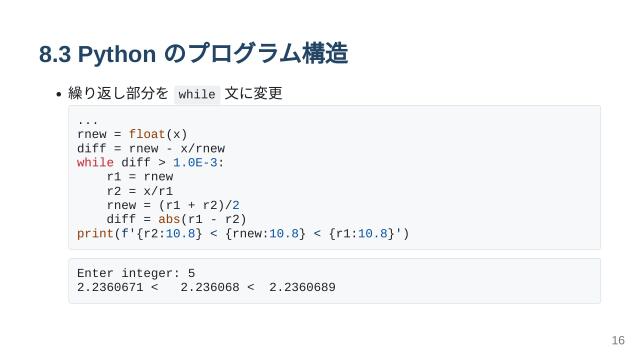Image resolution: width=640 pixels, height=360 pixels.
Task: Click the inline "while" code label
Action: (x=197, y=94)
